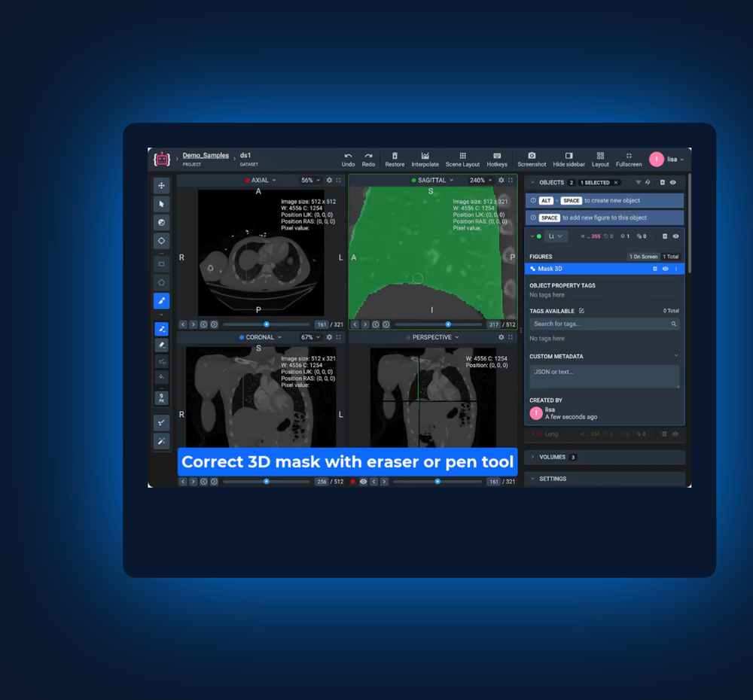Open the CORONAL view dropdown
753x700 pixels.
[x=261, y=337]
